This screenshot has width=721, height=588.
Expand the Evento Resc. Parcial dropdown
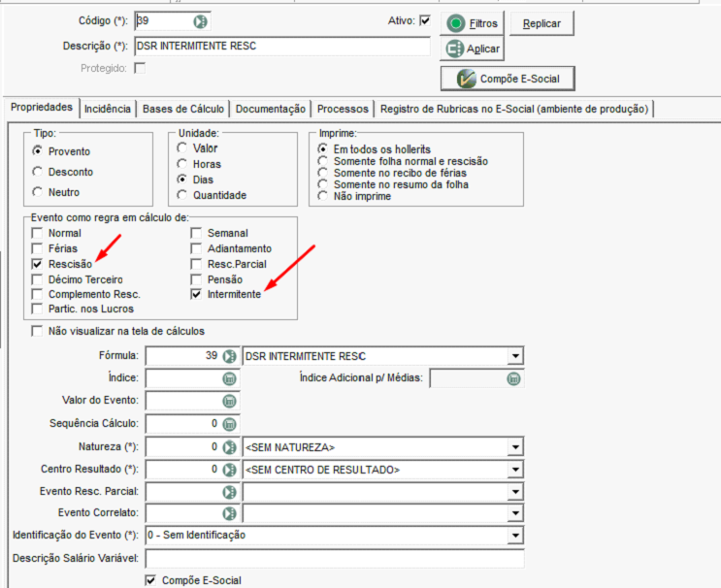[x=515, y=492]
